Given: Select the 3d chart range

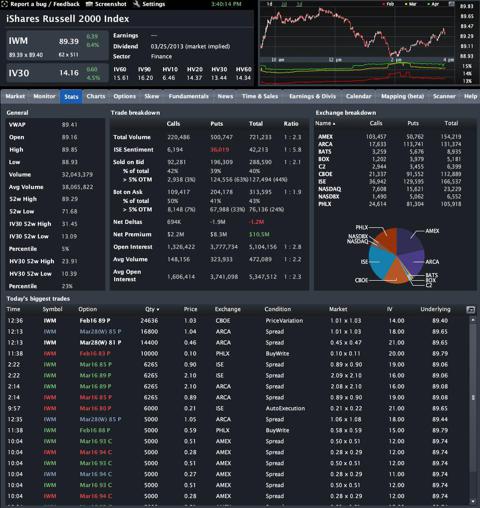Looking at the screenshot, I should 299,4.
